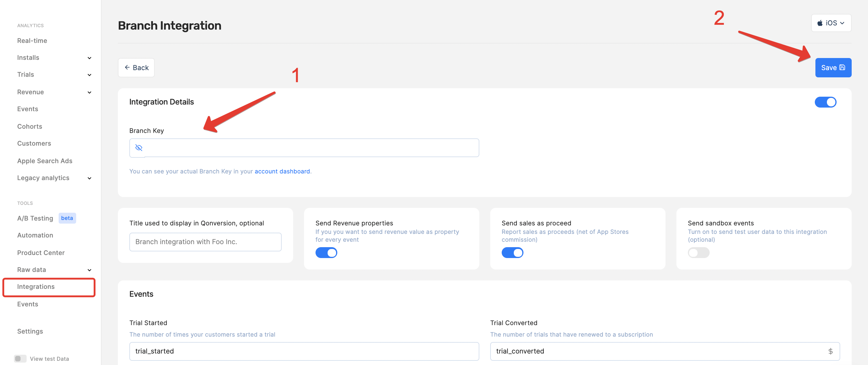Viewport: 868px width, 365px height.
Task: Disable the Integration Details toggle
Action: 825,102
